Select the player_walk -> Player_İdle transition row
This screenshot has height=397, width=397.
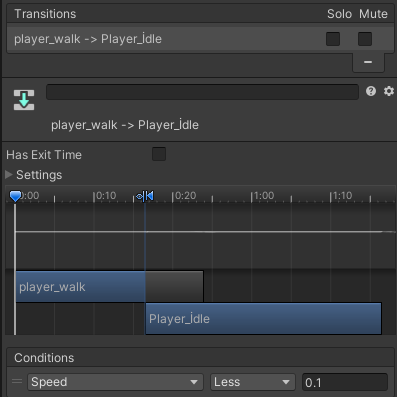(200, 39)
